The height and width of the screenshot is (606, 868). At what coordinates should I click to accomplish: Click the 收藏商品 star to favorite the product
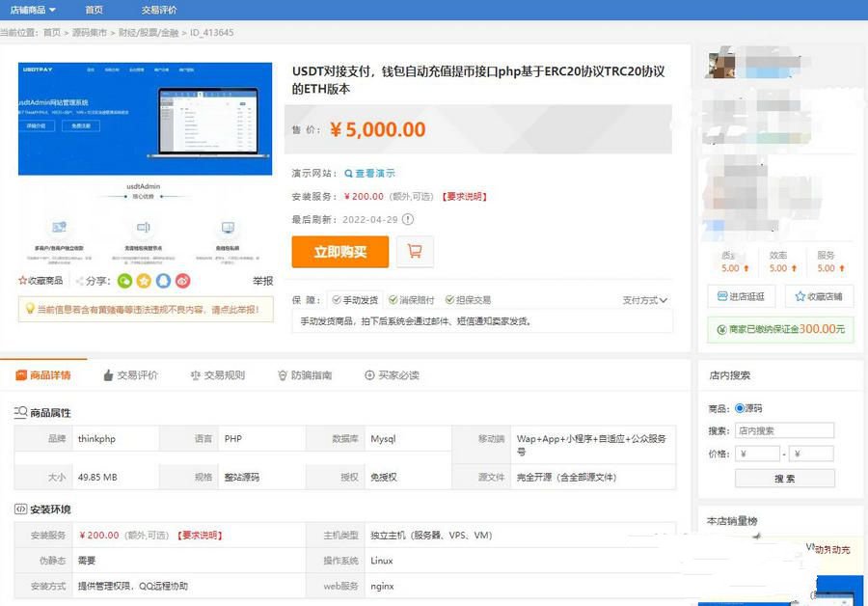tap(21, 280)
